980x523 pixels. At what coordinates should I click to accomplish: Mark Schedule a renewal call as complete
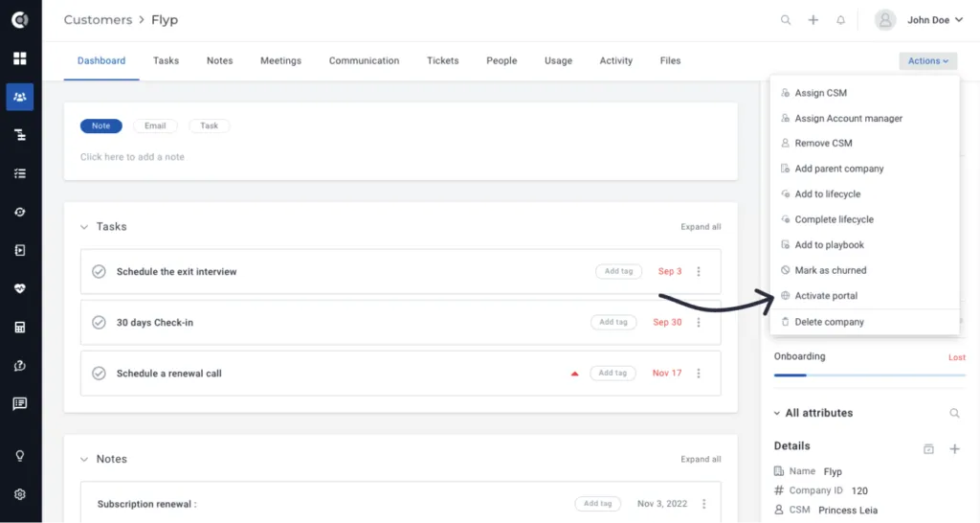coord(99,373)
